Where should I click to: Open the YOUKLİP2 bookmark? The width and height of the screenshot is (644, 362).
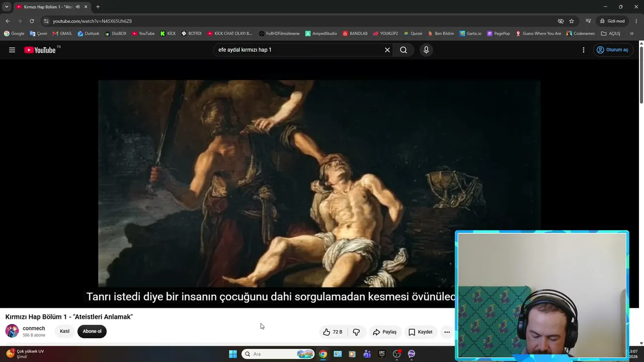pos(385,34)
